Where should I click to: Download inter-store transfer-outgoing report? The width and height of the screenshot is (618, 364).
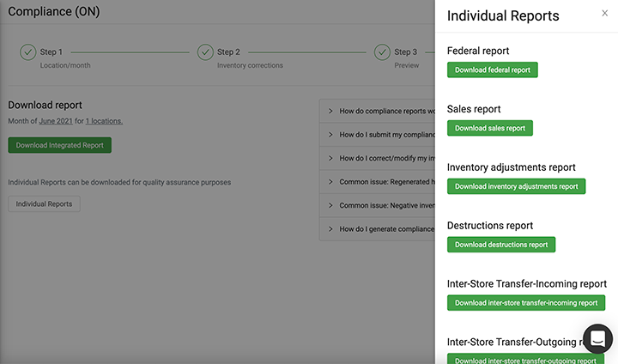(x=525, y=359)
